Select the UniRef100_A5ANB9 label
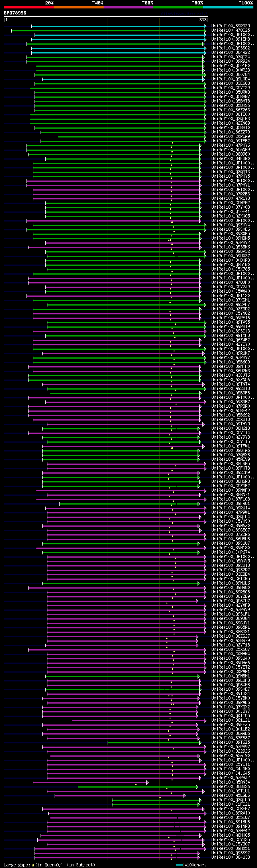Image resolution: width=257 pixels, height=868 pixels. 230,150
